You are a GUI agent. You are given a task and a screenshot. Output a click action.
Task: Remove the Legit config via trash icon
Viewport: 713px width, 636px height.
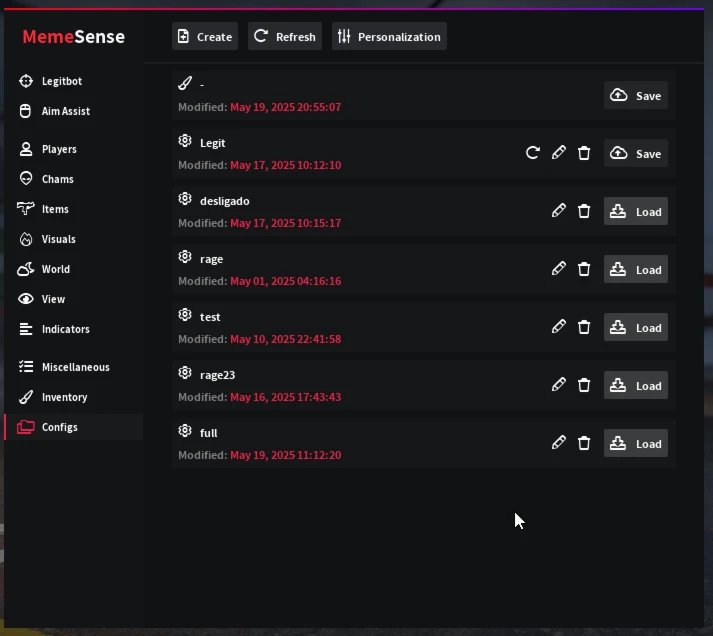coord(584,153)
